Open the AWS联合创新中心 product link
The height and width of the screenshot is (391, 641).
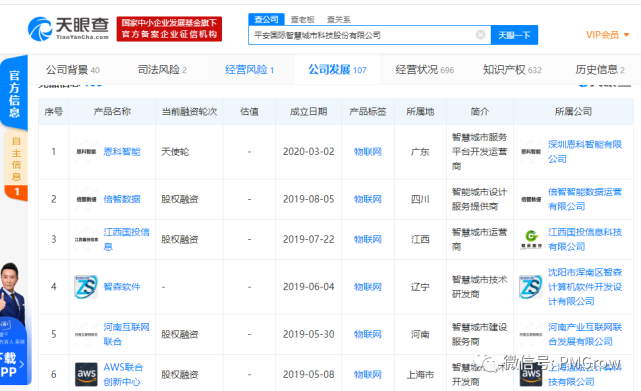click(123, 374)
